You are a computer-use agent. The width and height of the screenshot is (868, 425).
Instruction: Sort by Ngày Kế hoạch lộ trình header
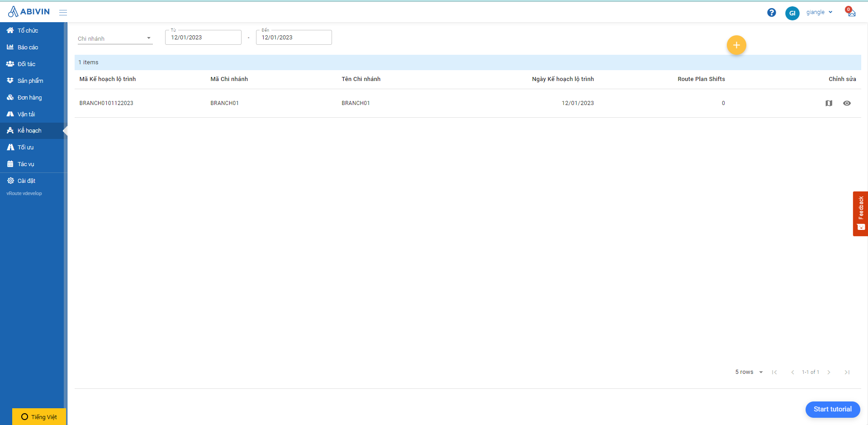tap(563, 79)
